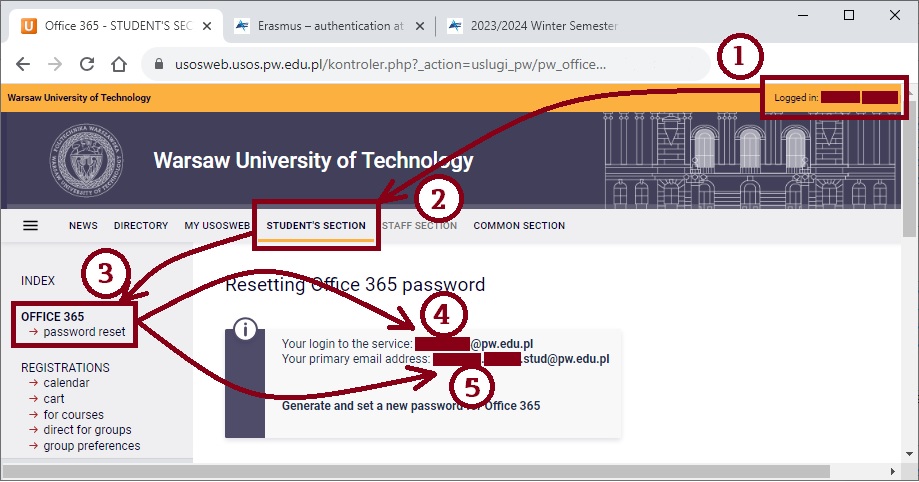
Task: Click the info icon in password box
Action: click(x=246, y=329)
